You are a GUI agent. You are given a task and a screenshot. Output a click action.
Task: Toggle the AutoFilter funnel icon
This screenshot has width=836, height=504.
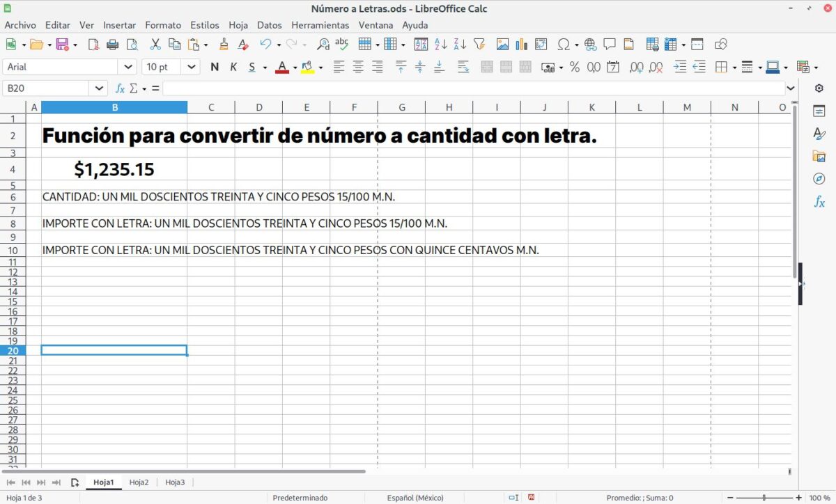click(x=479, y=45)
